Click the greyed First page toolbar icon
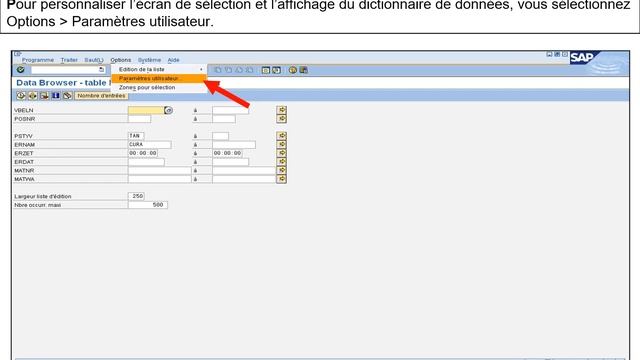Screen dimensions: 640x360 tap(218, 70)
